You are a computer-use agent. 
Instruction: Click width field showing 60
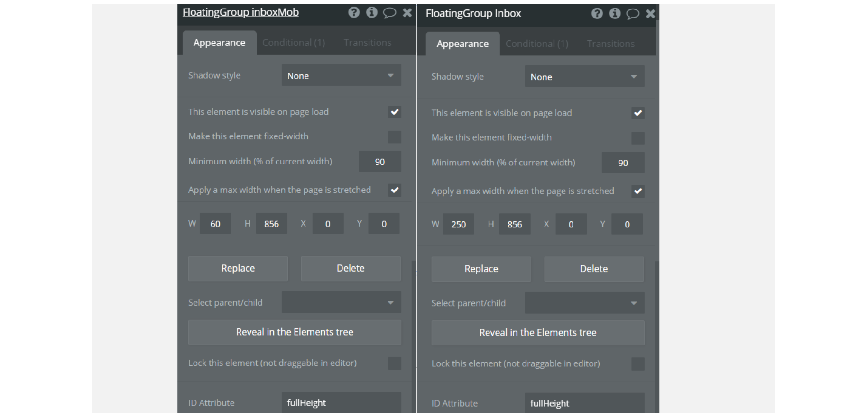tap(215, 224)
